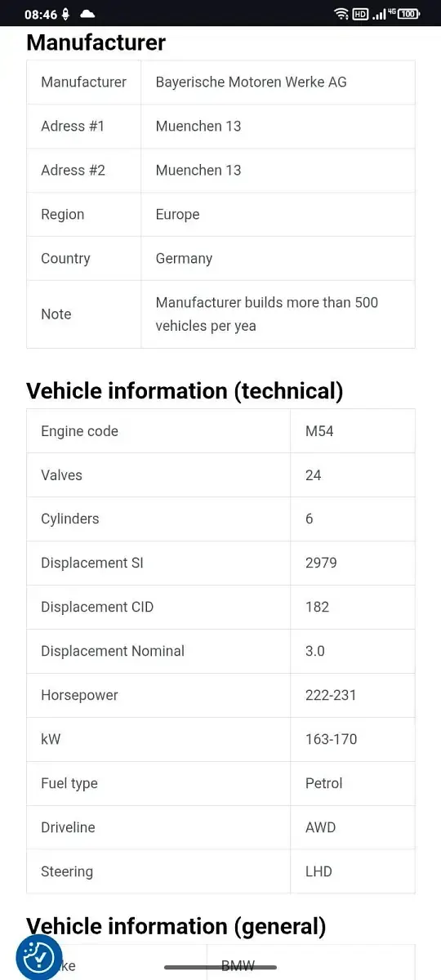Tap the Vehicle information (general) heading
Viewport: 441px width, 980px height.
pyautogui.click(x=176, y=926)
